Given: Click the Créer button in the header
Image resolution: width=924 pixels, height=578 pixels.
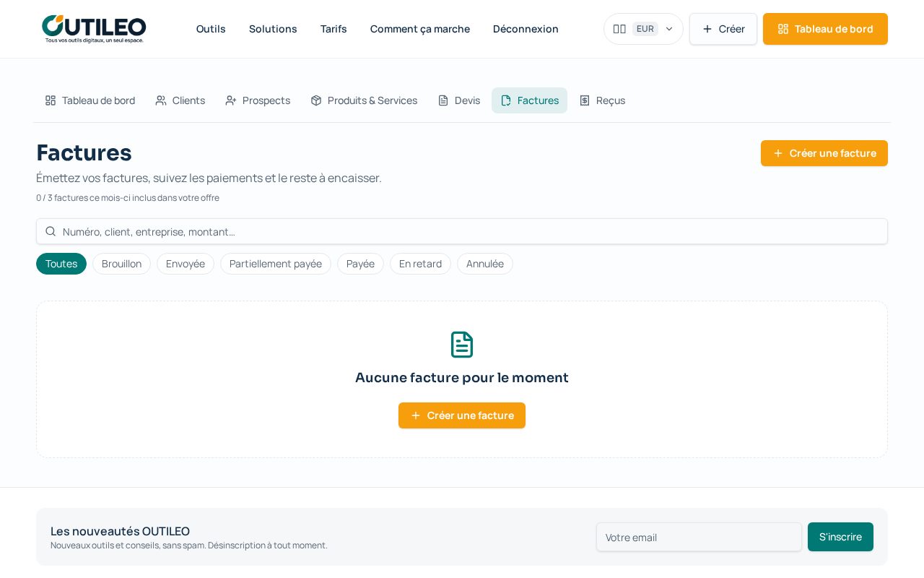Looking at the screenshot, I should [723, 29].
